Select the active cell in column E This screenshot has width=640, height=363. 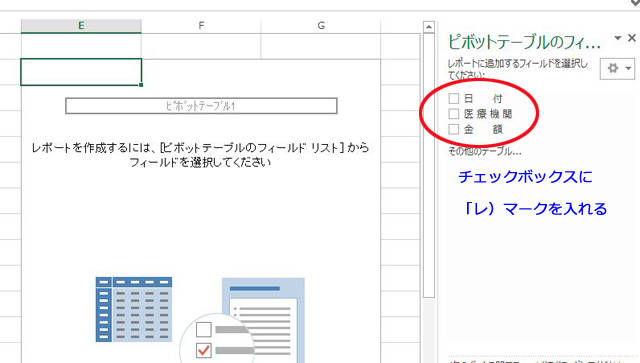[x=81, y=72]
